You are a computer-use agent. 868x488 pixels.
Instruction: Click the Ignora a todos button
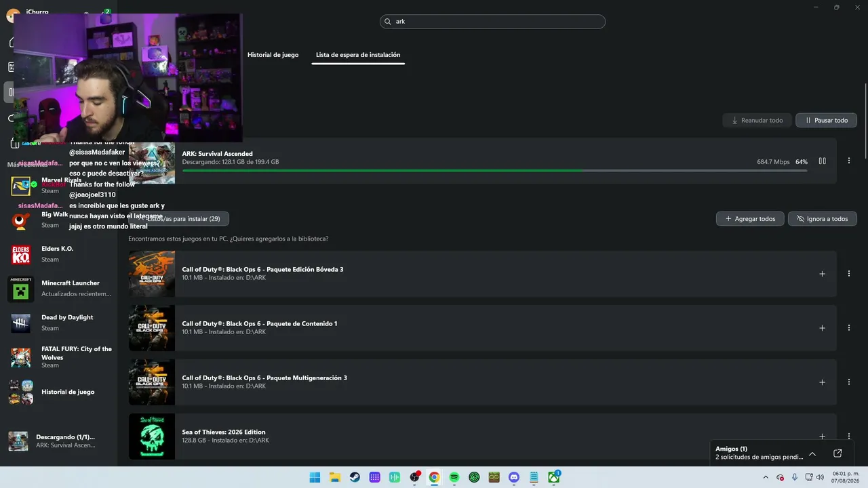click(822, 219)
